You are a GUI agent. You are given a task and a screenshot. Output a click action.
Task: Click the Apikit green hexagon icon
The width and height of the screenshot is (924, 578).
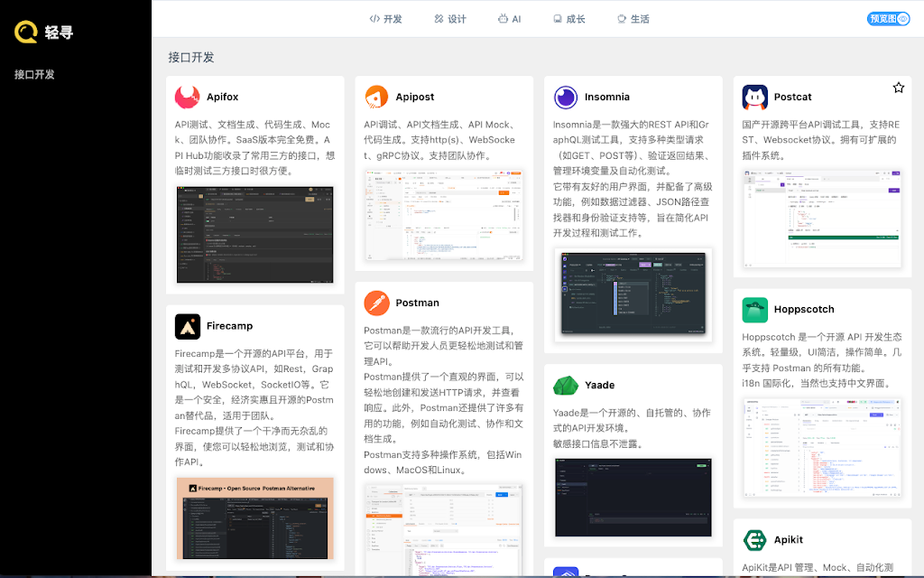pyautogui.click(x=755, y=540)
